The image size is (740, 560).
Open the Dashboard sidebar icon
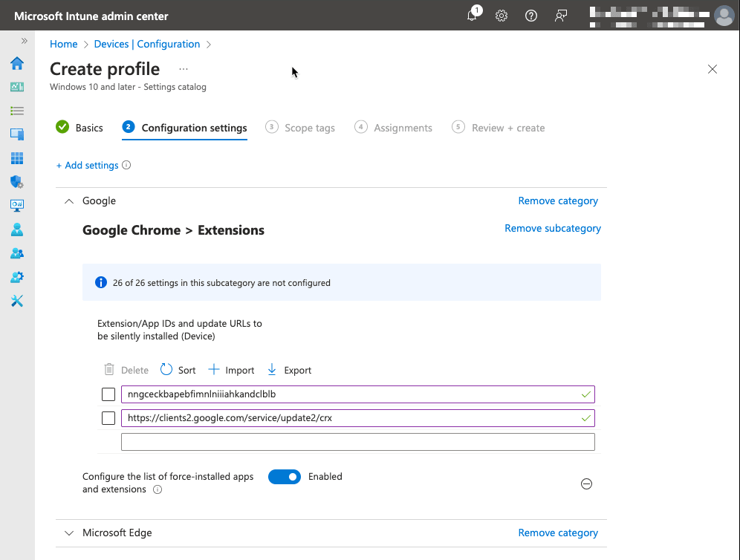click(16, 88)
